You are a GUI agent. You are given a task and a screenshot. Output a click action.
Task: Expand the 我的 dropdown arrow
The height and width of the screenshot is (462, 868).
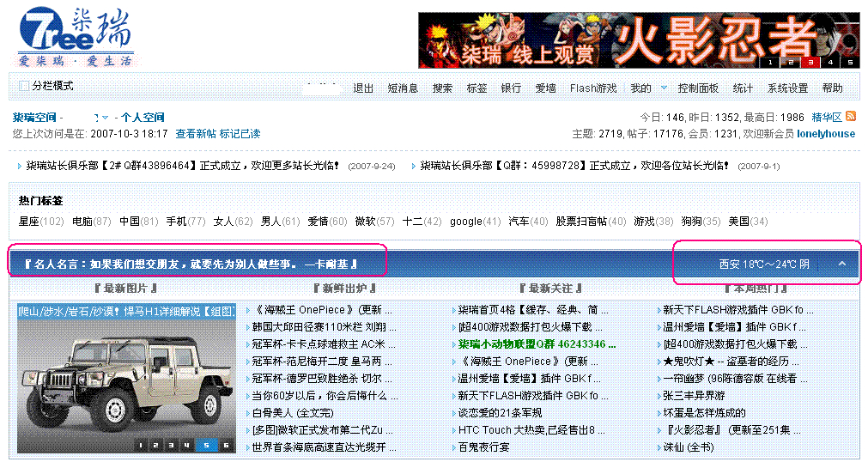point(664,88)
